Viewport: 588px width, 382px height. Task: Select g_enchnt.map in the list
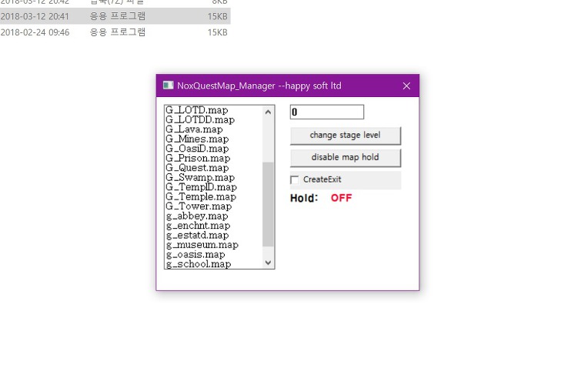(214, 226)
